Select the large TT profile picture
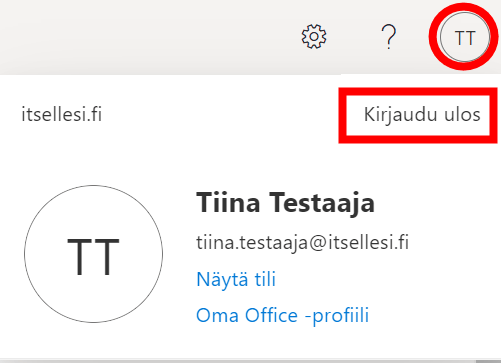Viewport: 501px width, 363px height. pos(94,254)
